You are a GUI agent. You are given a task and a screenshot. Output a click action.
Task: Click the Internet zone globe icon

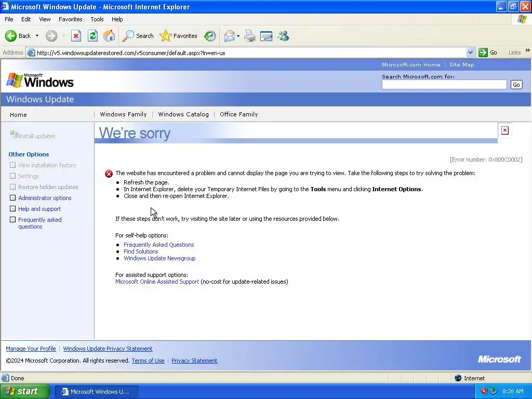(458, 378)
